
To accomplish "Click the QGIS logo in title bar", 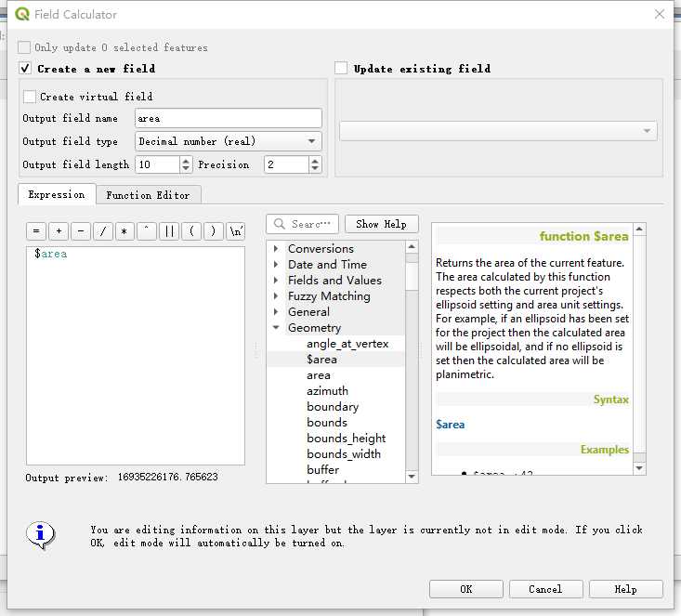I will click(x=22, y=14).
